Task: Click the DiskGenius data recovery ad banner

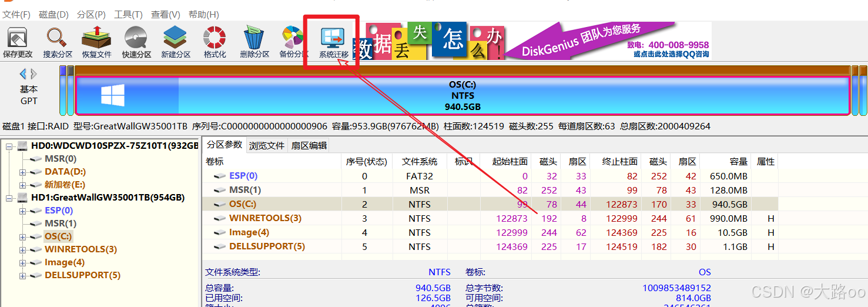Action: tap(532, 41)
